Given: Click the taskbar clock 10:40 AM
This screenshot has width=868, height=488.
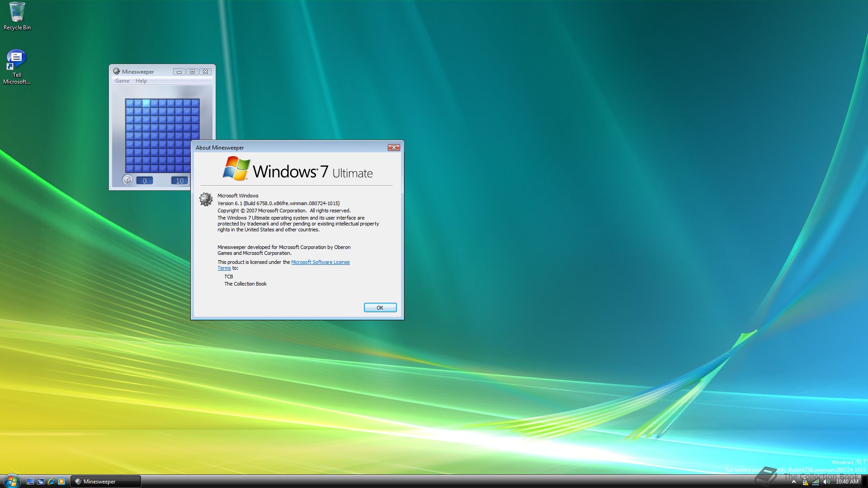Looking at the screenshot, I should coord(847,482).
